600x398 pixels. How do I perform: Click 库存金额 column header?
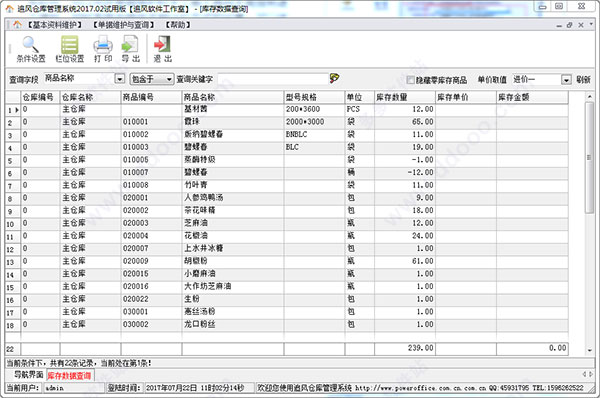(x=532, y=97)
